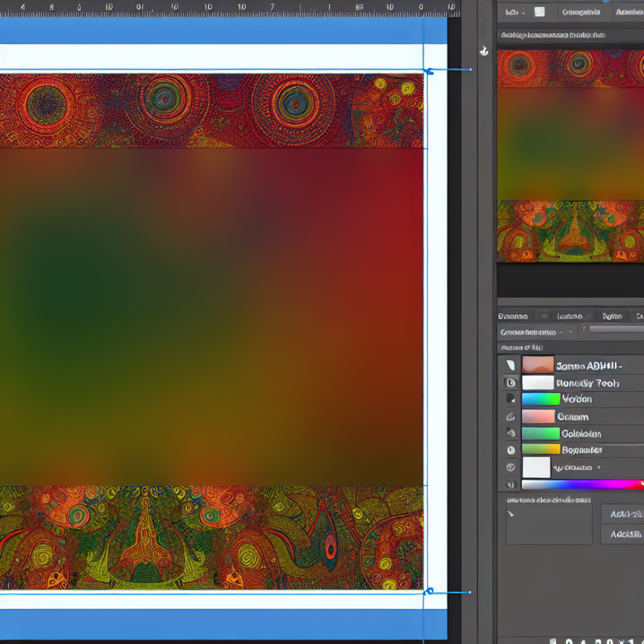
Task: Open the dropdown below the layers panel tabs
Action: pyautogui.click(x=536, y=332)
